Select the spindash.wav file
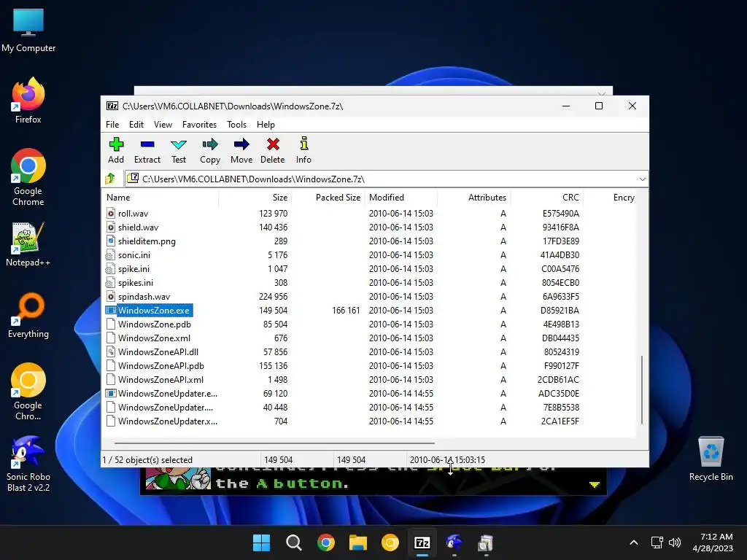This screenshot has height=560, width=747. coord(144,296)
